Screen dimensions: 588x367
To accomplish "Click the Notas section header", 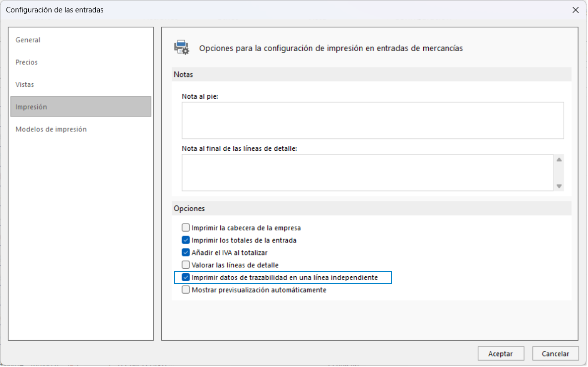I will point(372,74).
